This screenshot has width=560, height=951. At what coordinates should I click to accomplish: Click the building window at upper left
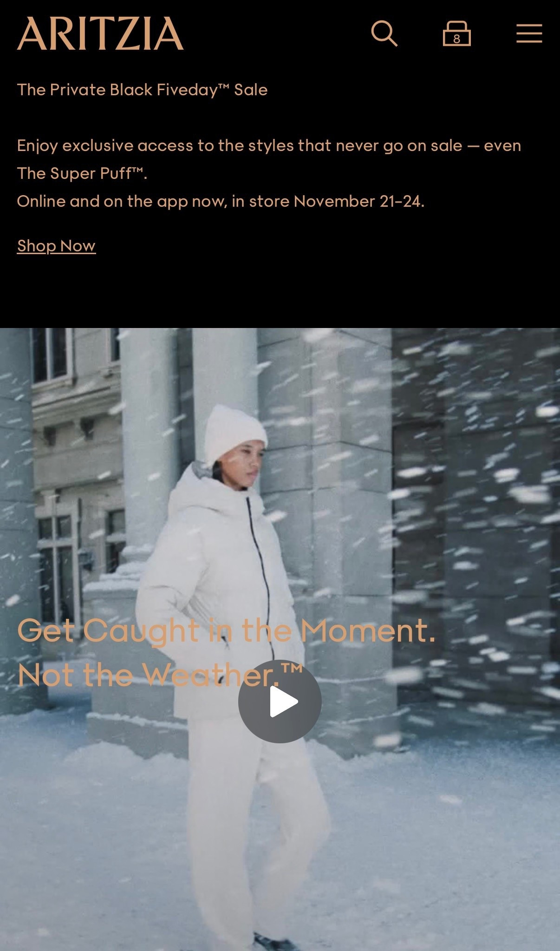[52, 354]
